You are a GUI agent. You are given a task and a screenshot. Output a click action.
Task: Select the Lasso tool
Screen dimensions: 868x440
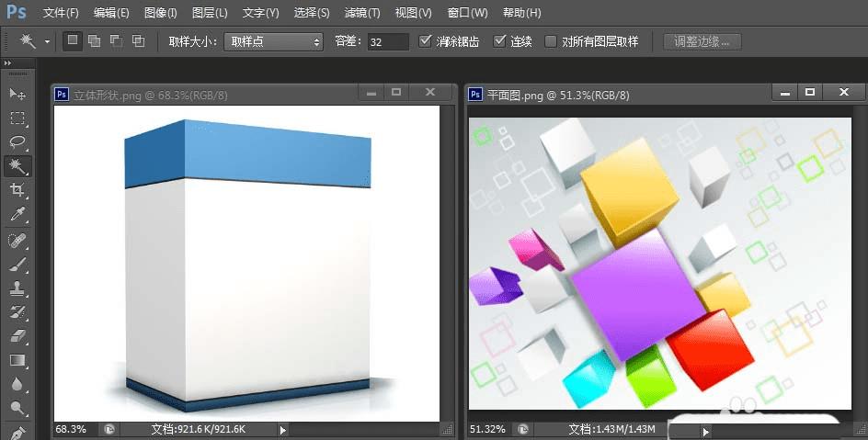(x=17, y=142)
